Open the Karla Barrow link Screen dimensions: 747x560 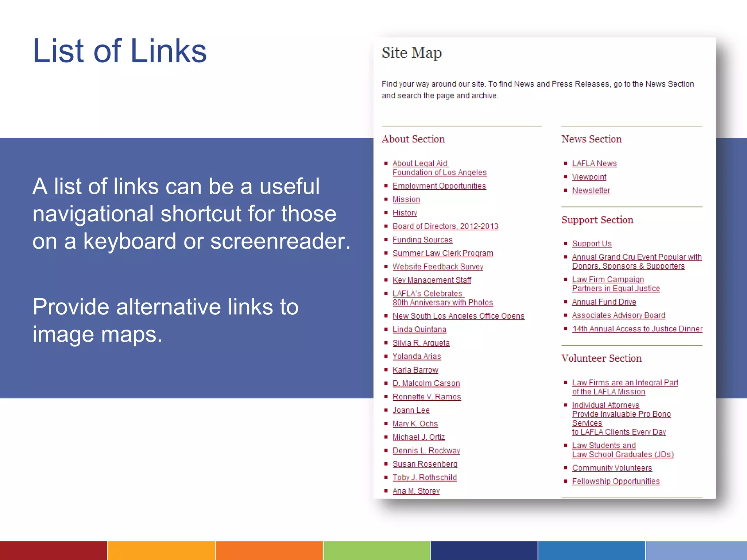coord(415,370)
